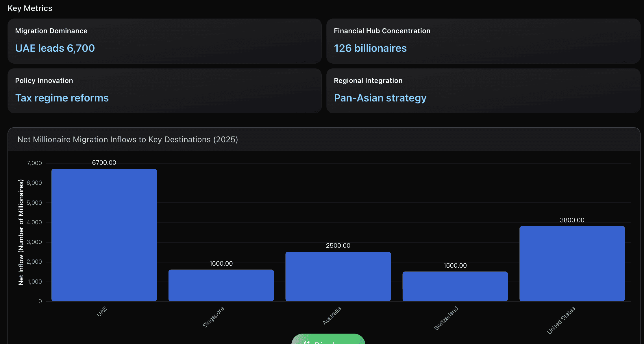The height and width of the screenshot is (344, 644).
Task: Select the Regional Integration card
Action: (483, 91)
